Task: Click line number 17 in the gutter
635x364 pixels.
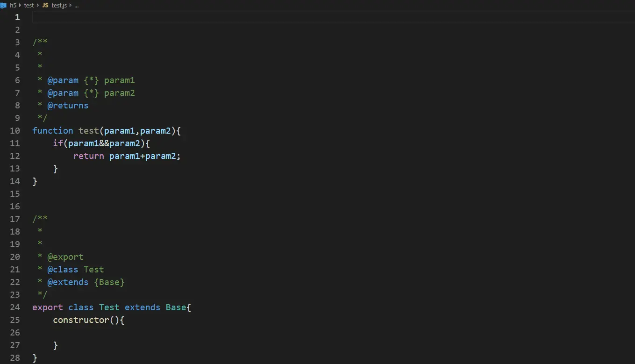Action: point(15,219)
